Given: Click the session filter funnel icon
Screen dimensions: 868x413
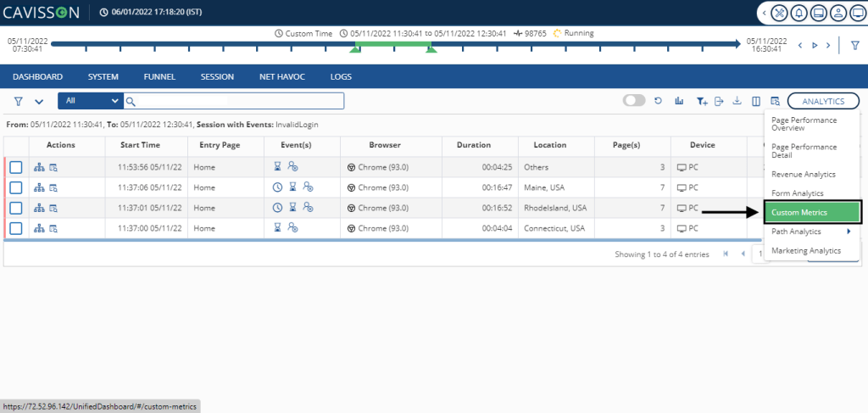Looking at the screenshot, I should pyautogui.click(x=19, y=101).
